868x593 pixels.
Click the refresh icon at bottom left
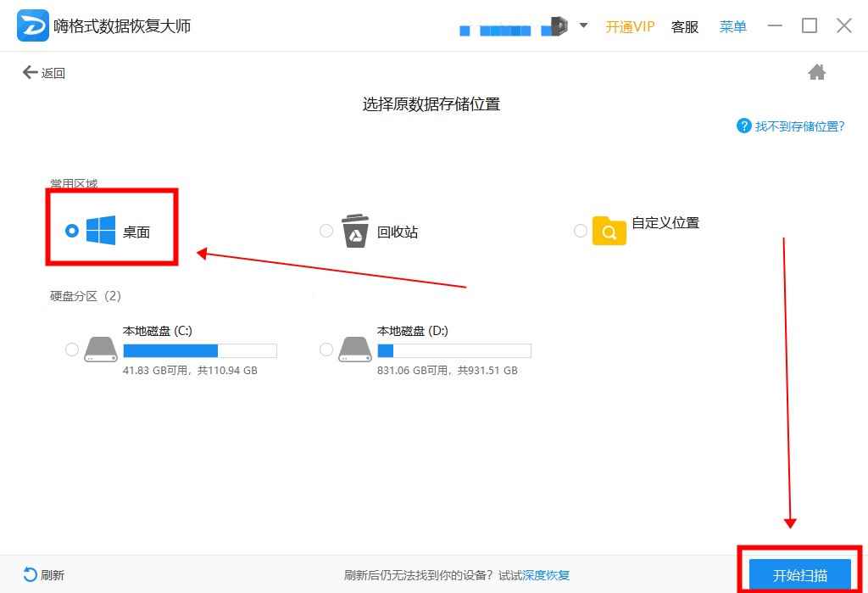31,574
